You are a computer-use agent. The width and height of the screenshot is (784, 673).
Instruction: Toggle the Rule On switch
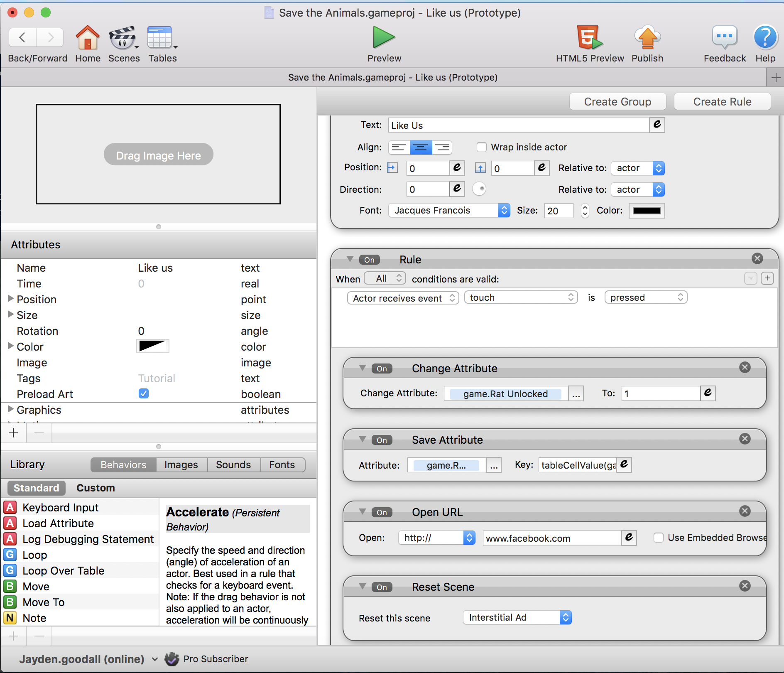pyautogui.click(x=370, y=260)
